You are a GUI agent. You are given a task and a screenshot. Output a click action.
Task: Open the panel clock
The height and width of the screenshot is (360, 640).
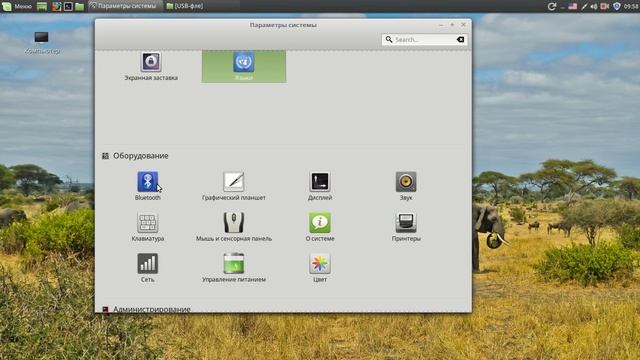click(x=631, y=6)
